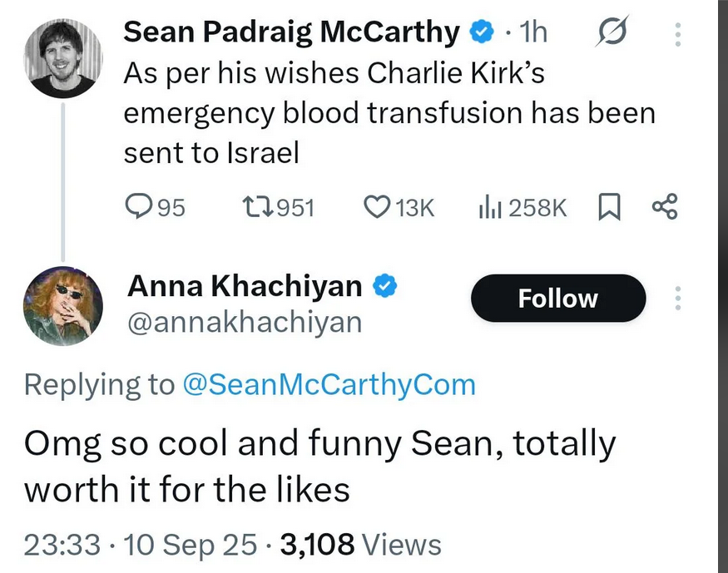
Task: Open Sean Padraig McCarthy's display name
Action: [x=291, y=32]
